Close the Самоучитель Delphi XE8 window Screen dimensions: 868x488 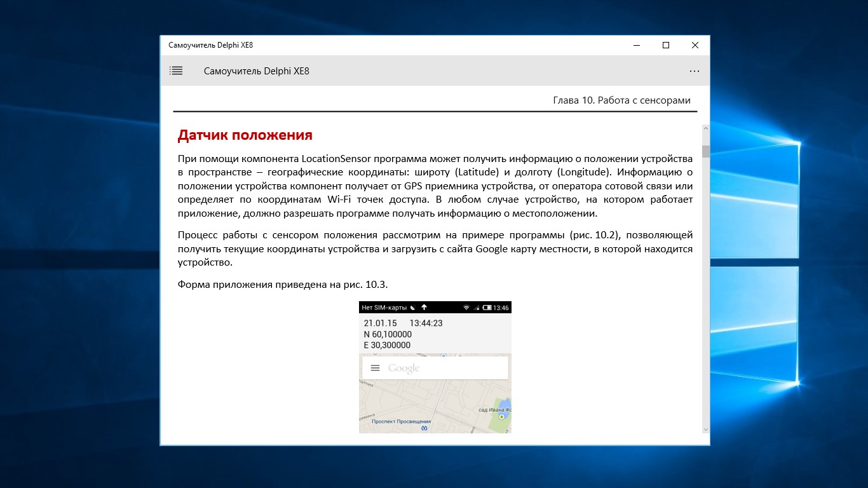695,45
